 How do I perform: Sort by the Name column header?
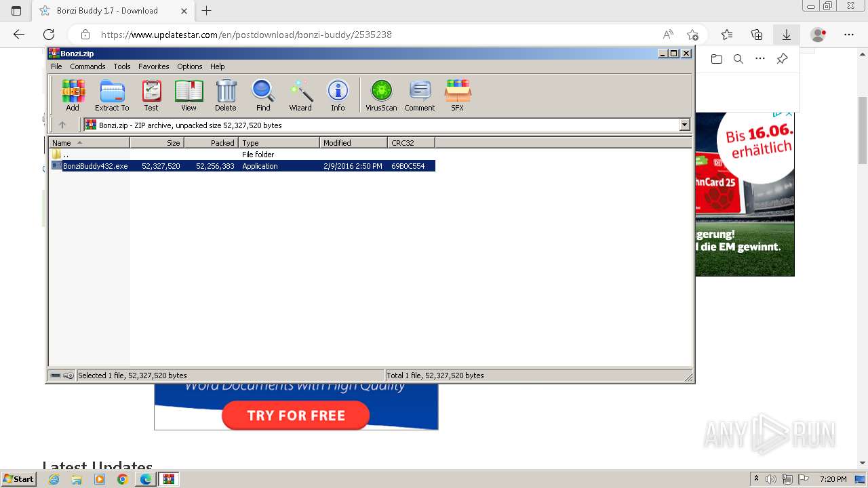(x=89, y=143)
